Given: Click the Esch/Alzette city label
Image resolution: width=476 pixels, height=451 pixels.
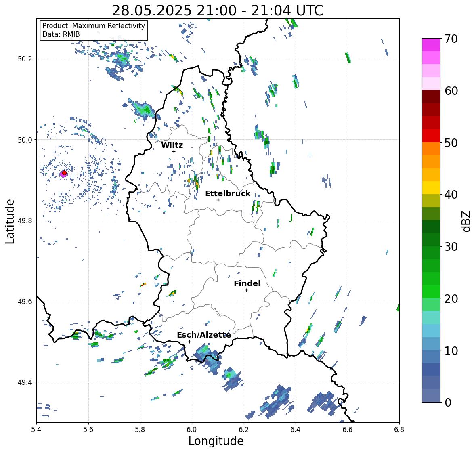Looking at the screenshot, I should pyautogui.click(x=204, y=335).
